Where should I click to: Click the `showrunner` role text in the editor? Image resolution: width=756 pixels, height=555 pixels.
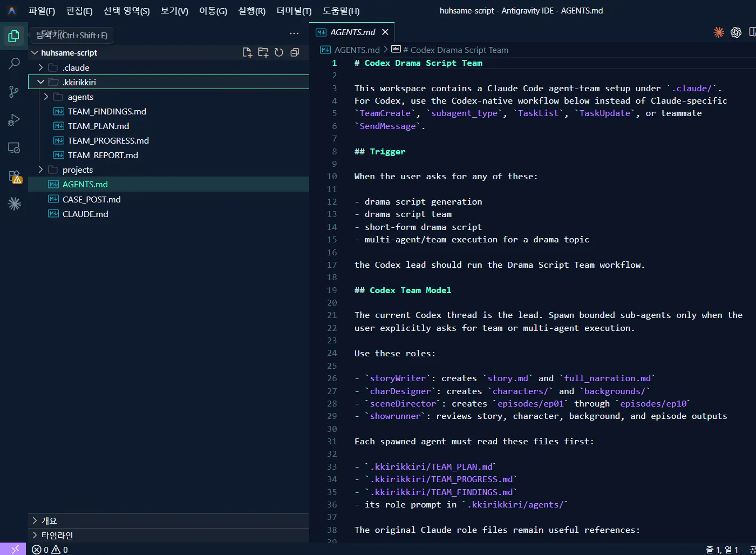pos(396,416)
